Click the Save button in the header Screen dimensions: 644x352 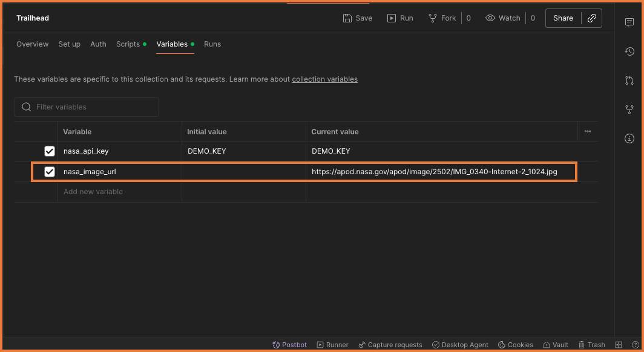pyautogui.click(x=357, y=18)
